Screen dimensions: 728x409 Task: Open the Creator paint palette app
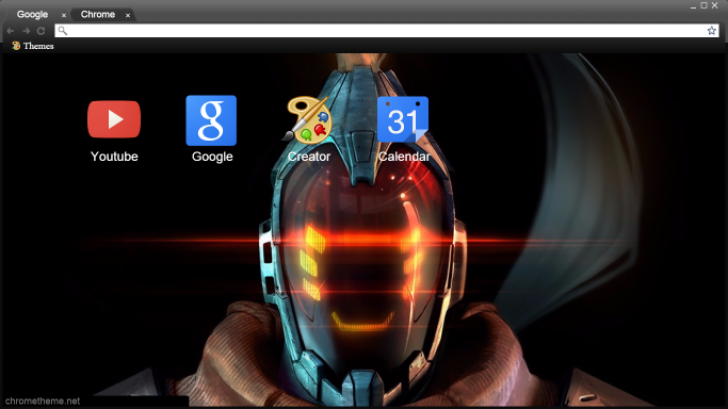(x=307, y=119)
